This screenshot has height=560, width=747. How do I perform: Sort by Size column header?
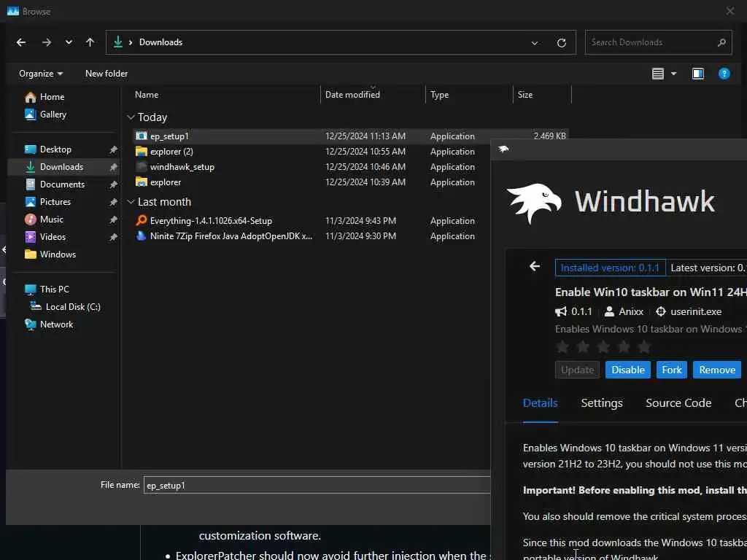525,95
